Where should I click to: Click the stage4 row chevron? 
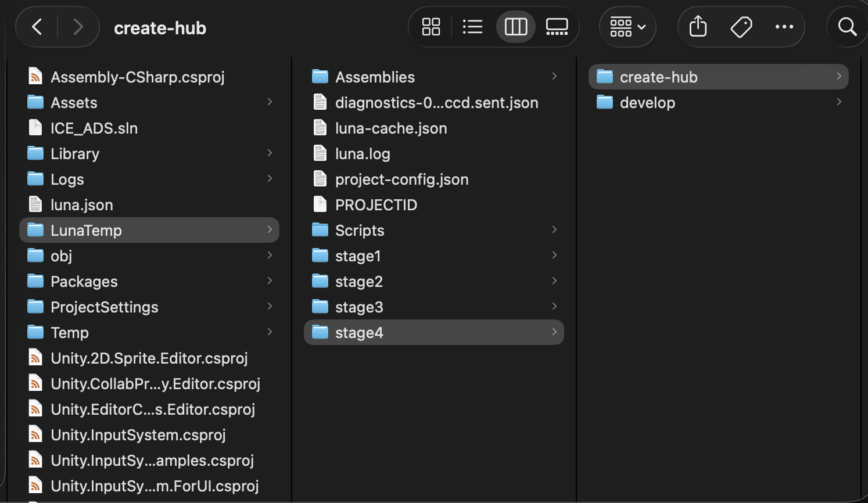[x=554, y=332]
